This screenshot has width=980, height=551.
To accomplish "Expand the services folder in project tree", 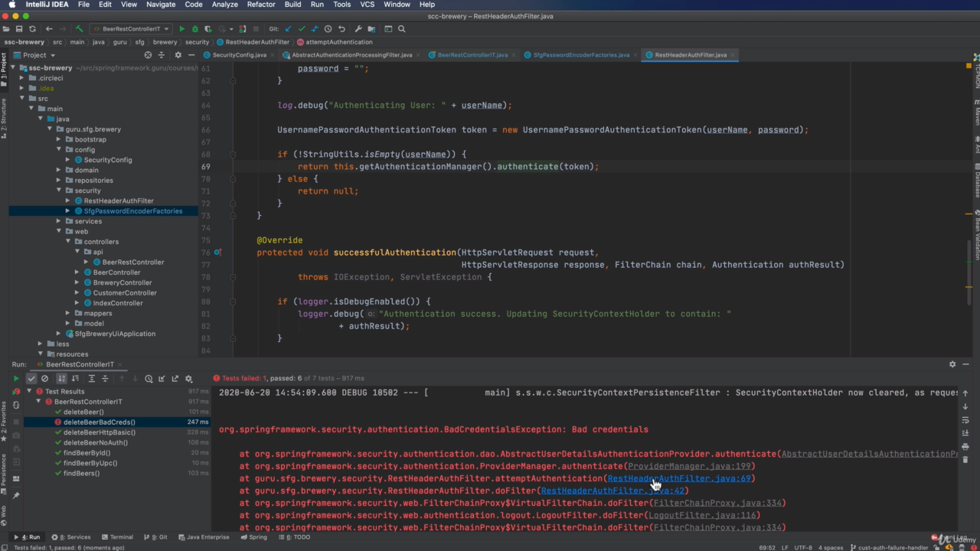I will tap(59, 221).
